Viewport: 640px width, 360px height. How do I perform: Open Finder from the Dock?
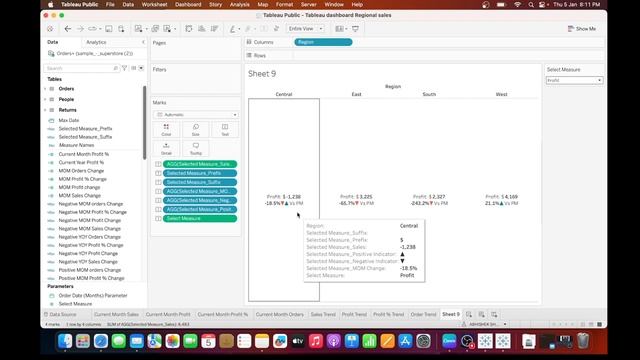(x=65, y=341)
